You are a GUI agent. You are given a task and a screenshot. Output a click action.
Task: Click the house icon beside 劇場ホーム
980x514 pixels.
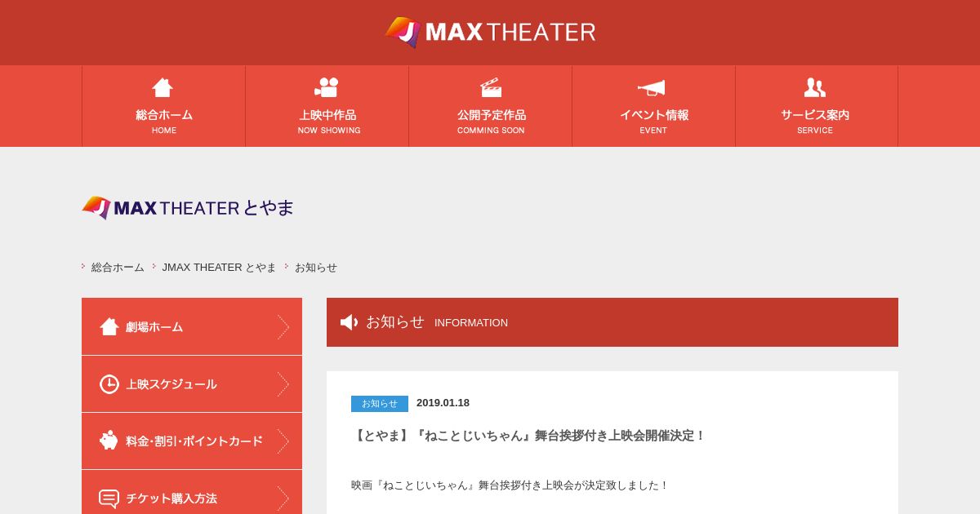point(109,326)
